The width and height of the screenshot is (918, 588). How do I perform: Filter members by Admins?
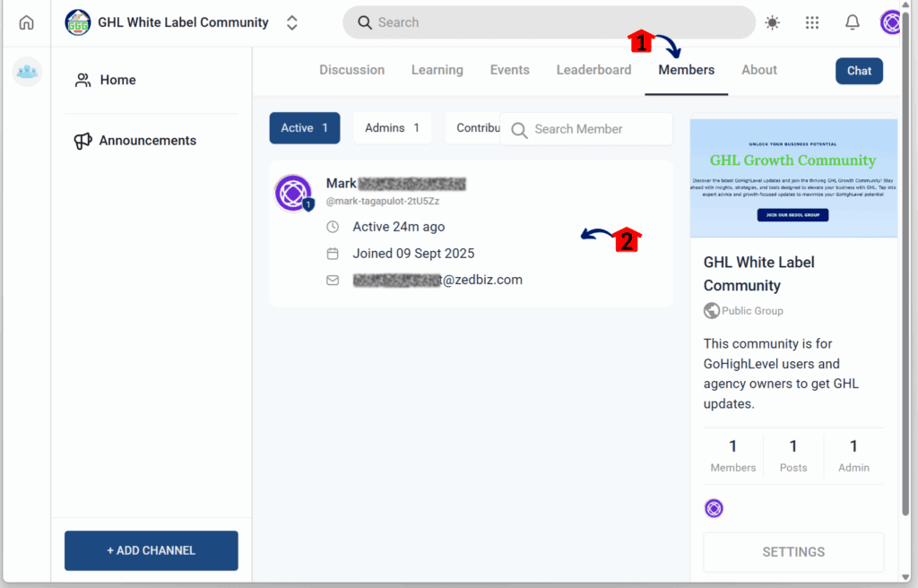tap(393, 128)
